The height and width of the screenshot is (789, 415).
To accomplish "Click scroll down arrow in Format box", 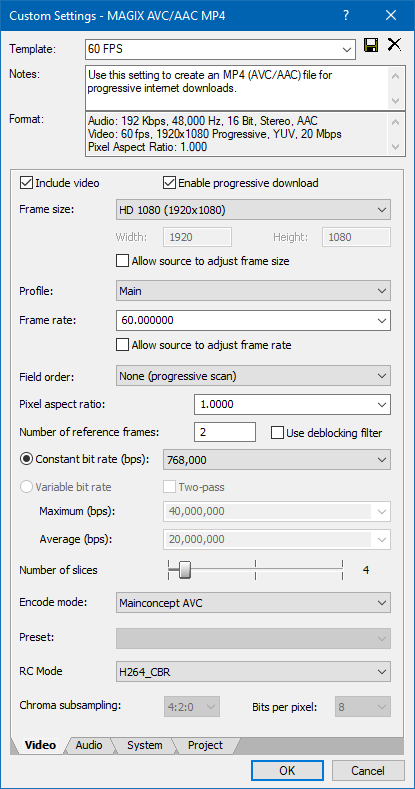I will [x=396, y=147].
